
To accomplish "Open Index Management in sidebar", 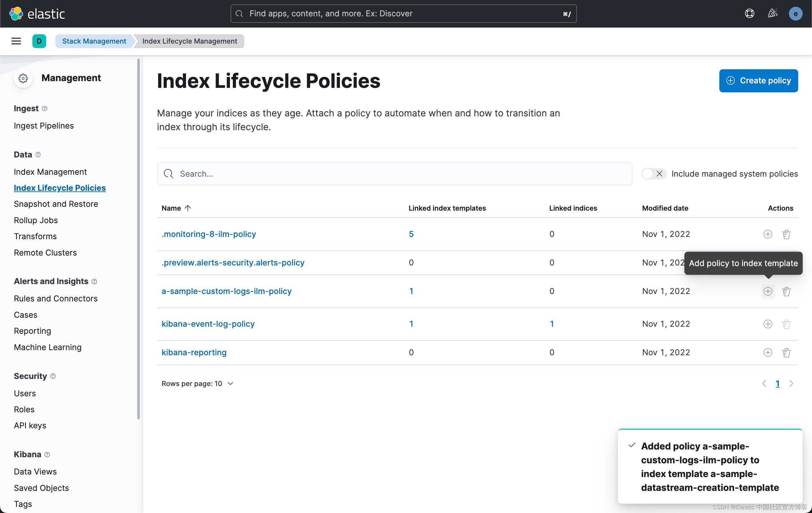I will [50, 172].
